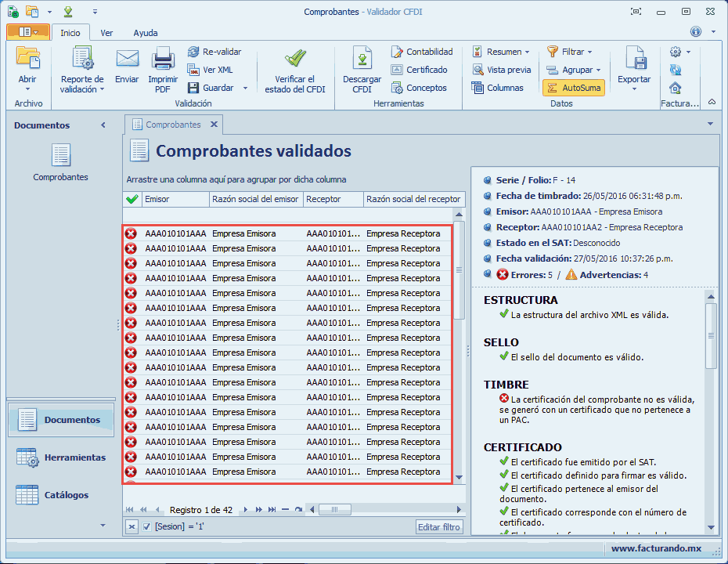
Task: Switch to the Ver ribbon tab
Action: click(106, 33)
